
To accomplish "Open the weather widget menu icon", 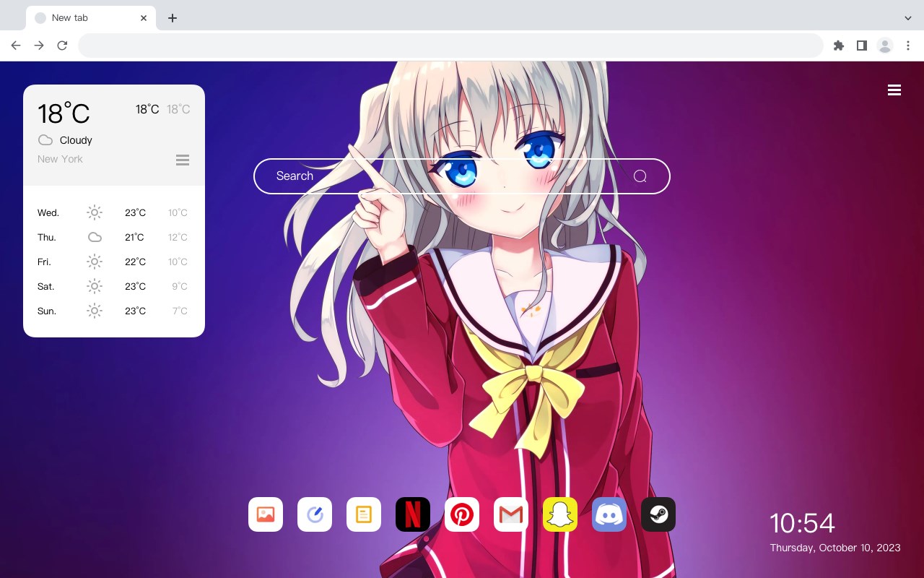I will pyautogui.click(x=183, y=160).
